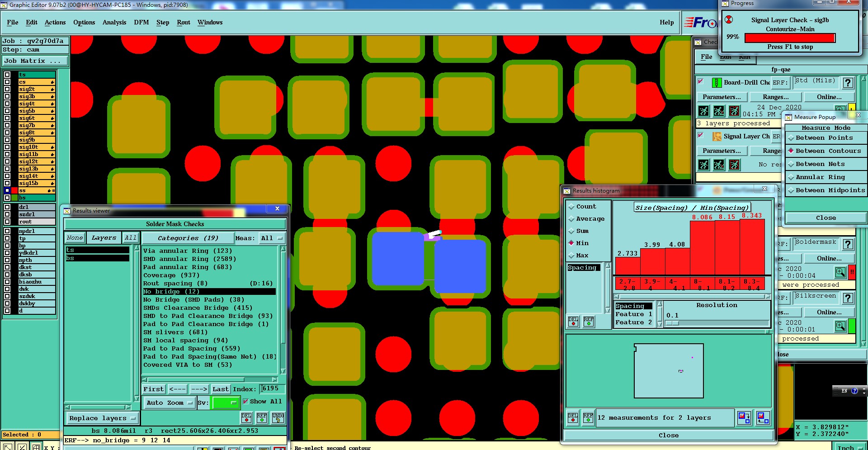Click red progress bar in Progress window
868x450 pixels.
[x=790, y=38]
